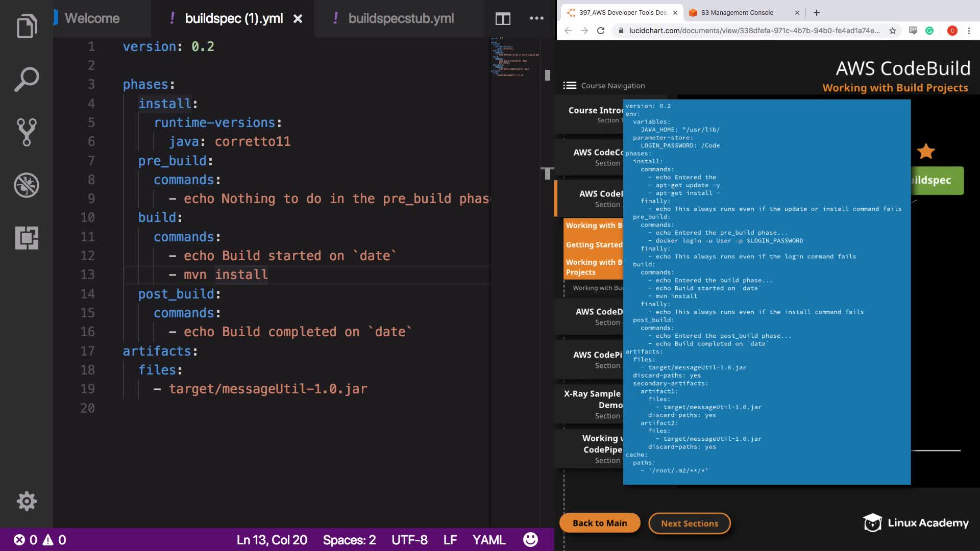Open the UTF-8 encoding selector
Viewport: 980px width, 551px height.
pos(409,540)
